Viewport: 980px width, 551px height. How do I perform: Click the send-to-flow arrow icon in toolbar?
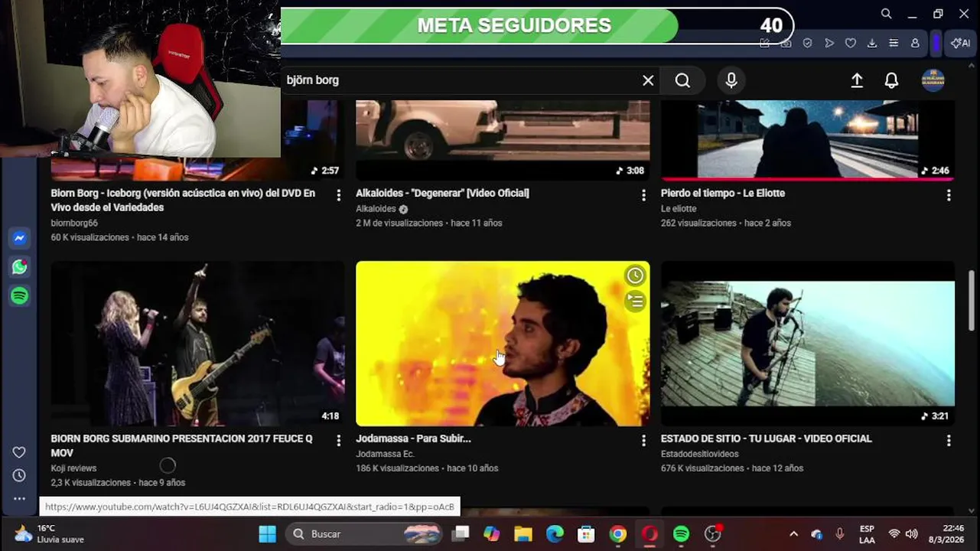(x=829, y=44)
